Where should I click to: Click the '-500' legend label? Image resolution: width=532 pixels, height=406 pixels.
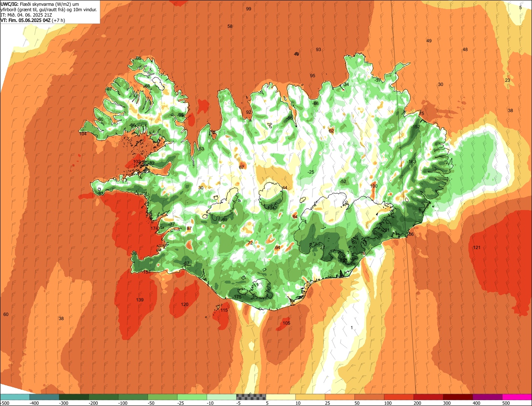click(x=5, y=403)
